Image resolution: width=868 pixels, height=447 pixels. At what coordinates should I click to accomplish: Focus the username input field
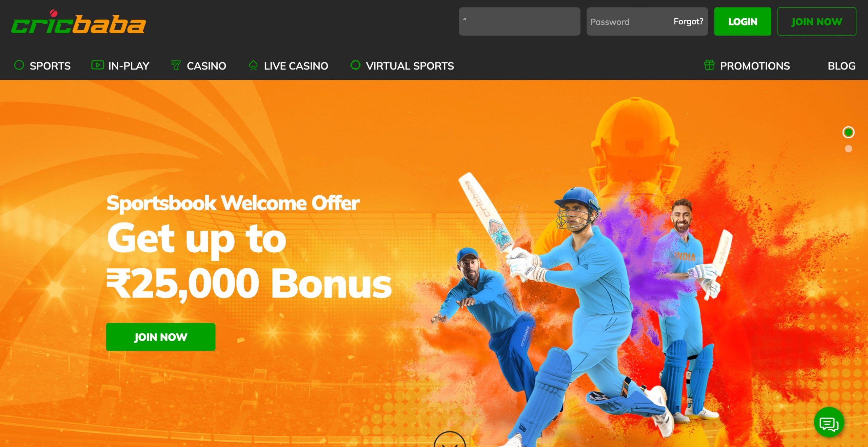click(x=519, y=22)
